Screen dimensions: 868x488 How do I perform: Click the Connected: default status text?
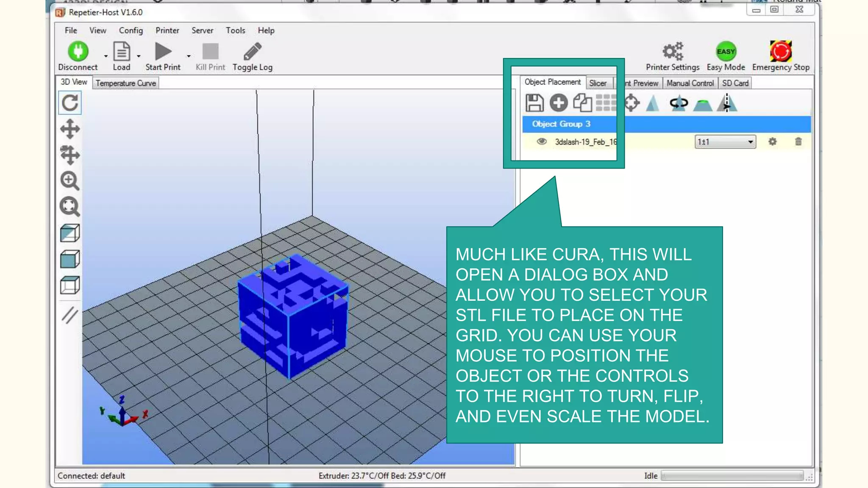pos(91,476)
